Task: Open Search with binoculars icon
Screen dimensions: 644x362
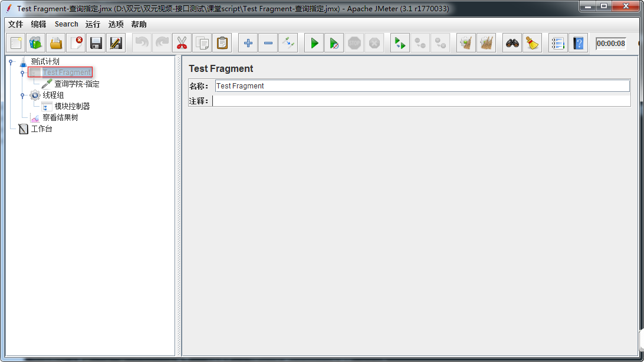Action: (512, 43)
